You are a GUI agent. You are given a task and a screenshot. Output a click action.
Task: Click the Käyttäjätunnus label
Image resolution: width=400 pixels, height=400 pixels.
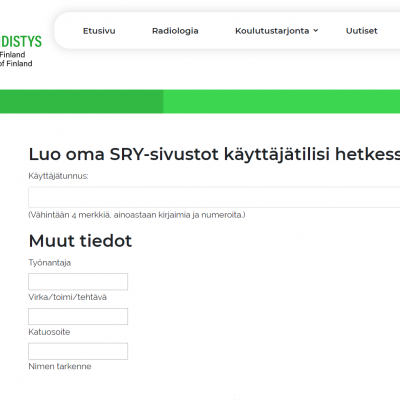click(x=58, y=176)
